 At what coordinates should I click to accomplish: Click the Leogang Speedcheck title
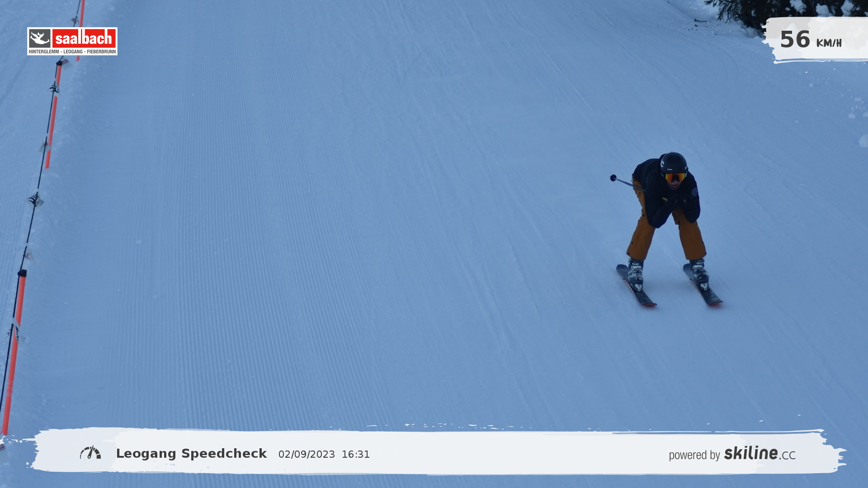point(191,454)
